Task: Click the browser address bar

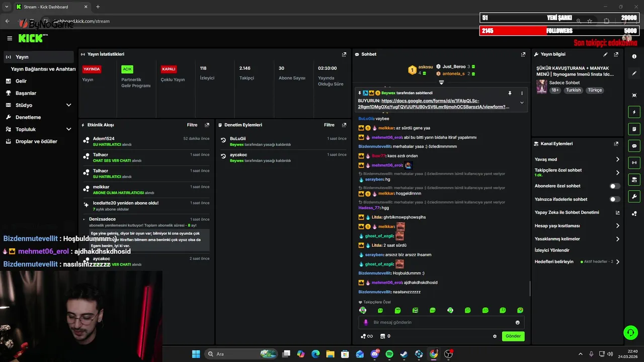Action: (x=312, y=21)
